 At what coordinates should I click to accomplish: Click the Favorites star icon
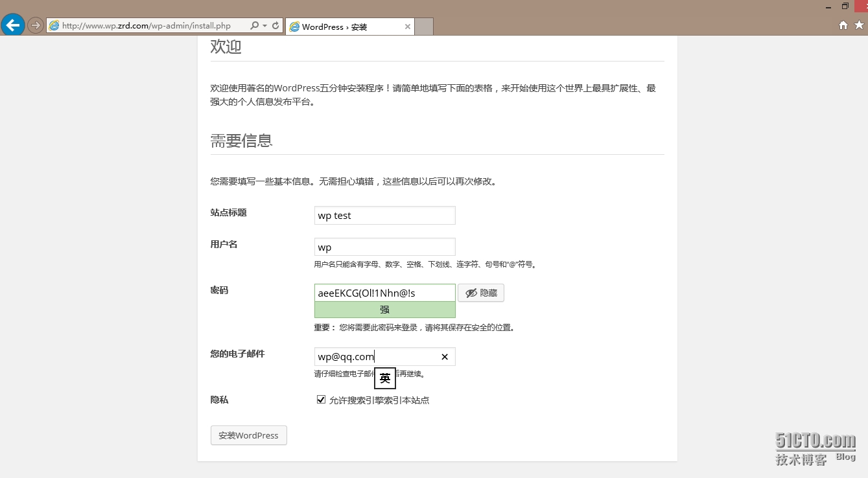pyautogui.click(x=859, y=25)
